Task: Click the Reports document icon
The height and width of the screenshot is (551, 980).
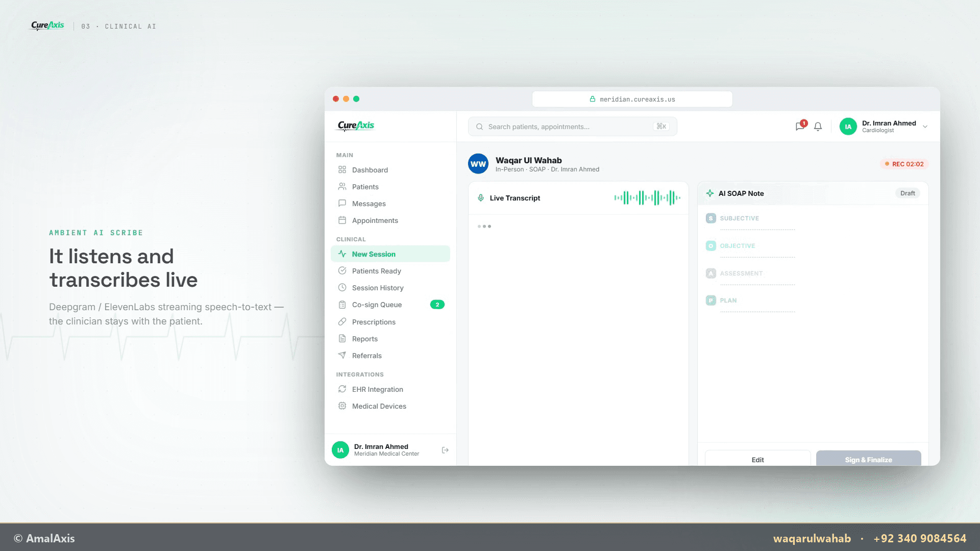Action: pyautogui.click(x=342, y=339)
